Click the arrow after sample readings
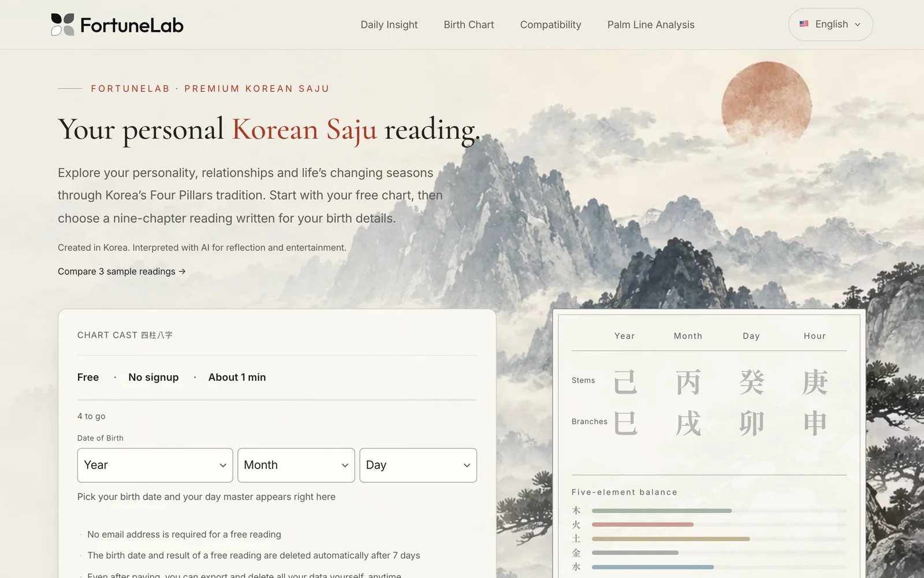 182,271
